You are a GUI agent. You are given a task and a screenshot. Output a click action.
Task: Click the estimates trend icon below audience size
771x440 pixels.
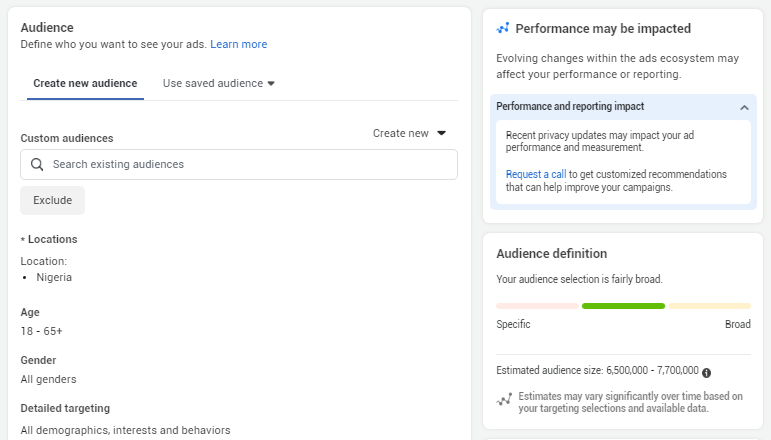click(504, 399)
